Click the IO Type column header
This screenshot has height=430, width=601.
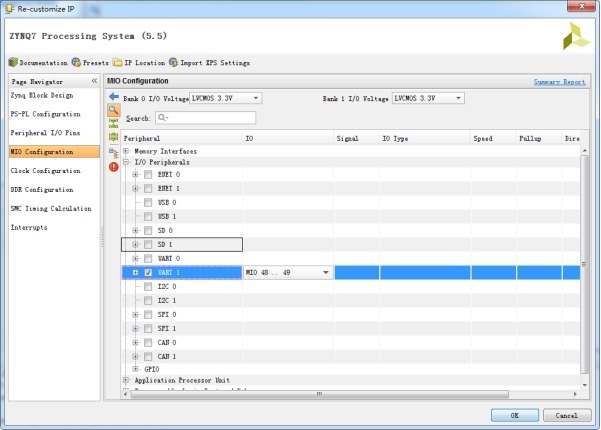pos(425,138)
